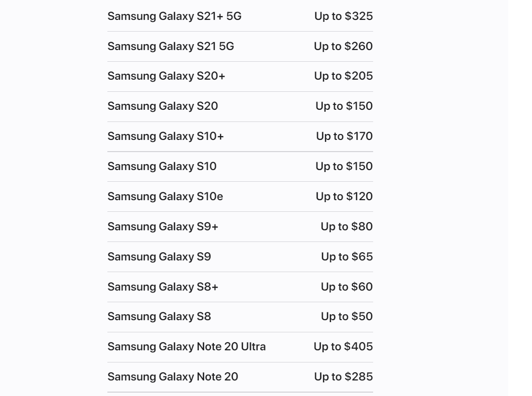Click the Samsung Galaxy S21+ 5G model name

click(x=174, y=17)
